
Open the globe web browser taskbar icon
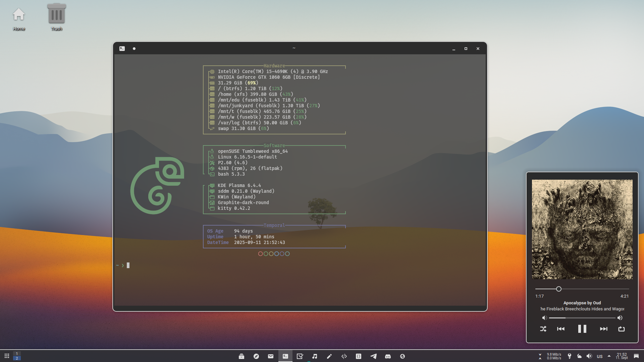(402, 356)
